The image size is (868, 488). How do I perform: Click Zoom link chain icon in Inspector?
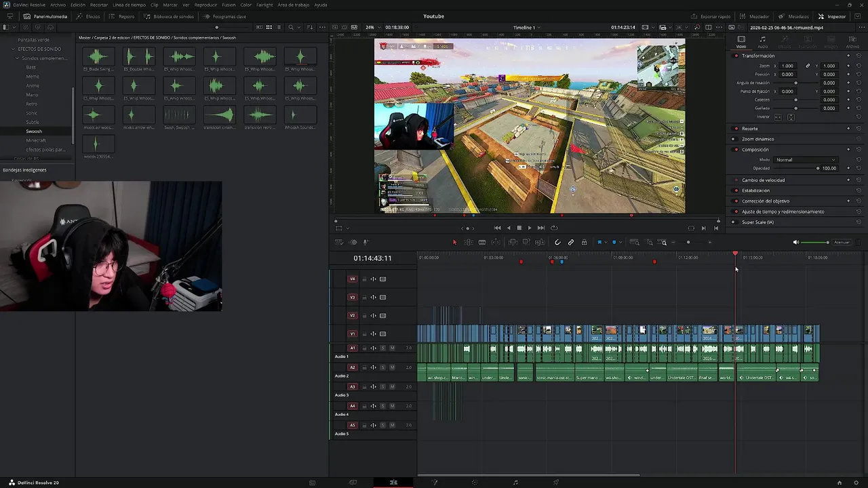808,66
